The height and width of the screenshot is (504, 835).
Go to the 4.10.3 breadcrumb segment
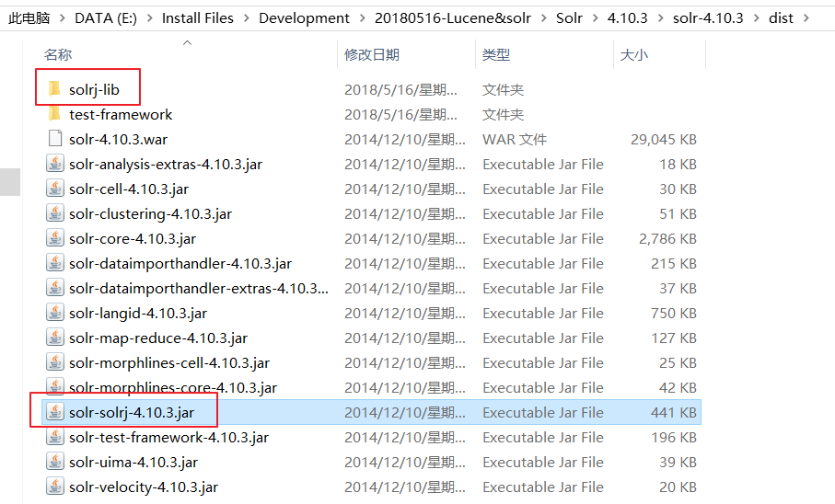(627, 18)
